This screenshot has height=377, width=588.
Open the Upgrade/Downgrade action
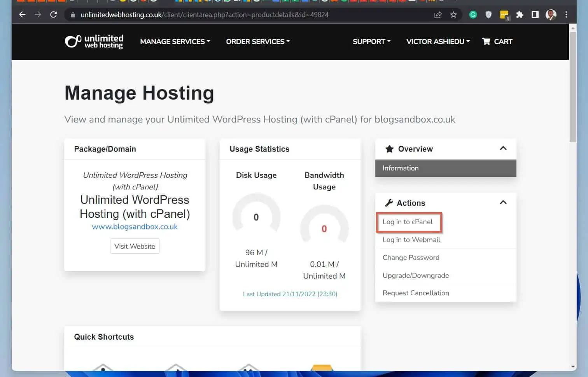tap(416, 275)
